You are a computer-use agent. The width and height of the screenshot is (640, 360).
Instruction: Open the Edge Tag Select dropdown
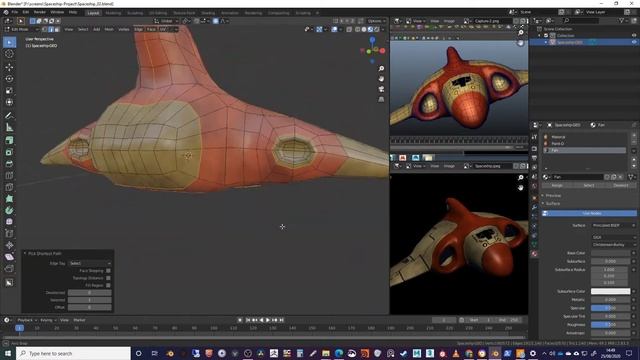coord(90,263)
